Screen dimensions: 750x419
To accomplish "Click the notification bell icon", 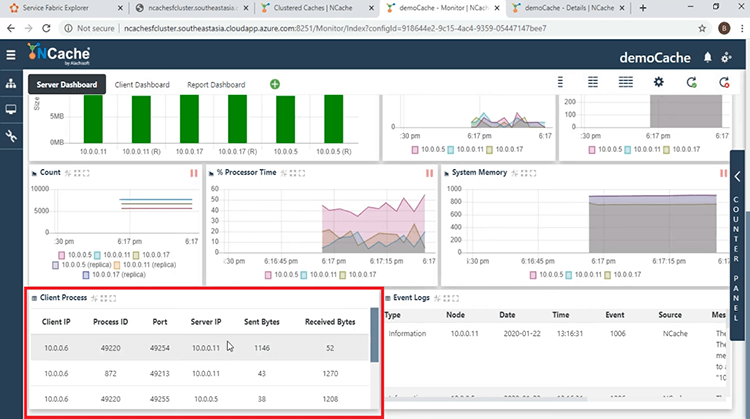I will (x=707, y=57).
